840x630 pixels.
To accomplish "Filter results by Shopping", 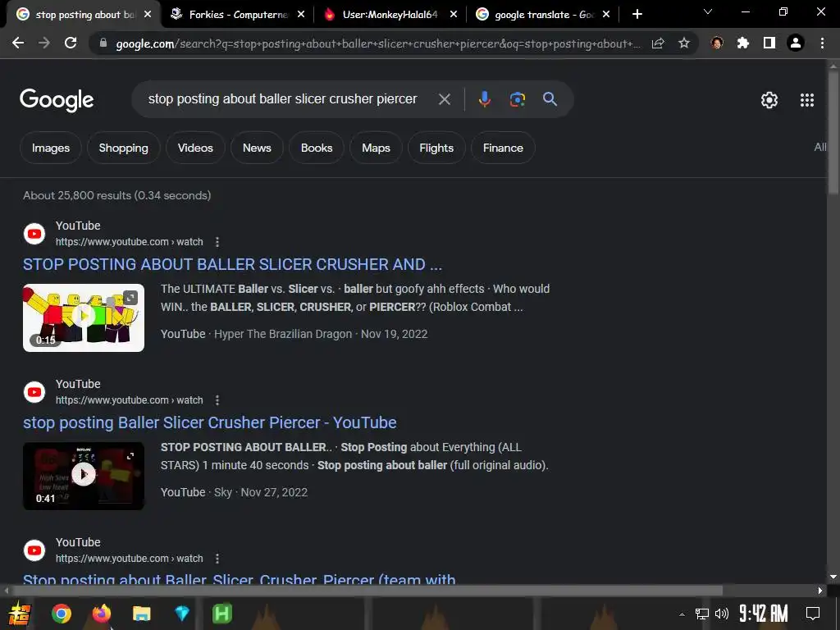I will point(123,148).
